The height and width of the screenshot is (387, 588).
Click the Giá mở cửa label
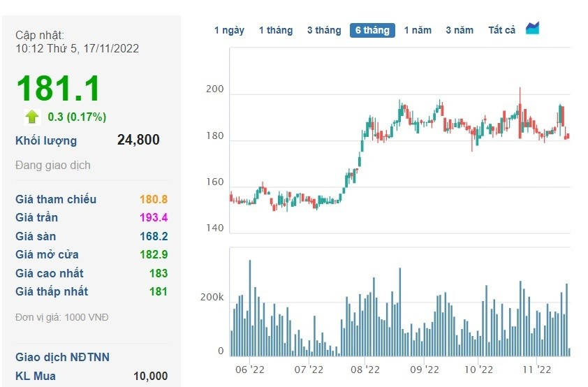click(47, 254)
